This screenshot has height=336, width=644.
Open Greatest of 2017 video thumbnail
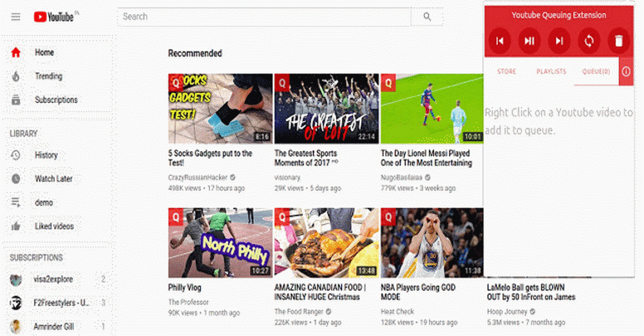tap(327, 109)
